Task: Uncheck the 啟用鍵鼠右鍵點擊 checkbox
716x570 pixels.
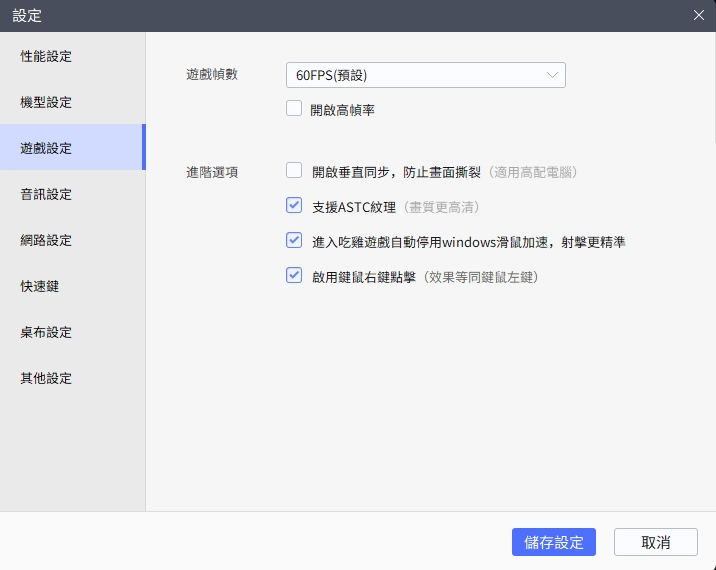Action: [x=294, y=275]
